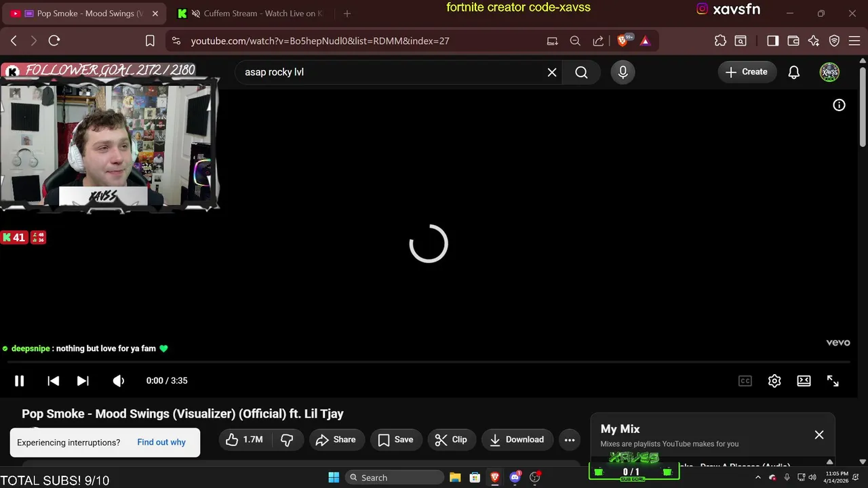This screenshot has width=868, height=488.
Task: Pause the video playback
Action: 20,381
